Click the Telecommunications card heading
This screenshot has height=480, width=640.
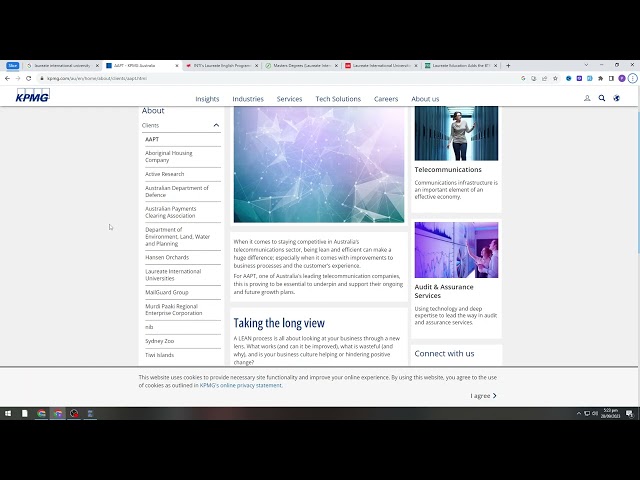[448, 169]
